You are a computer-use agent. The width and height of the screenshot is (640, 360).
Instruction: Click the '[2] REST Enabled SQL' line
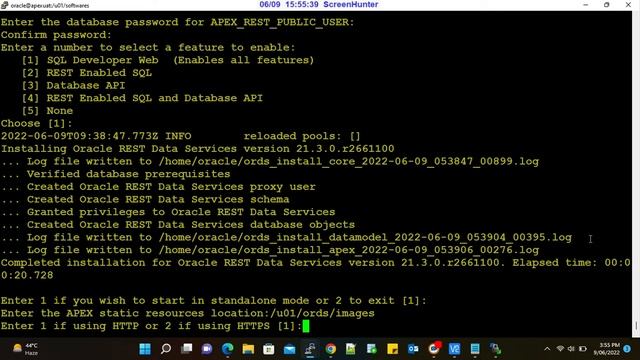pyautogui.click(x=87, y=73)
